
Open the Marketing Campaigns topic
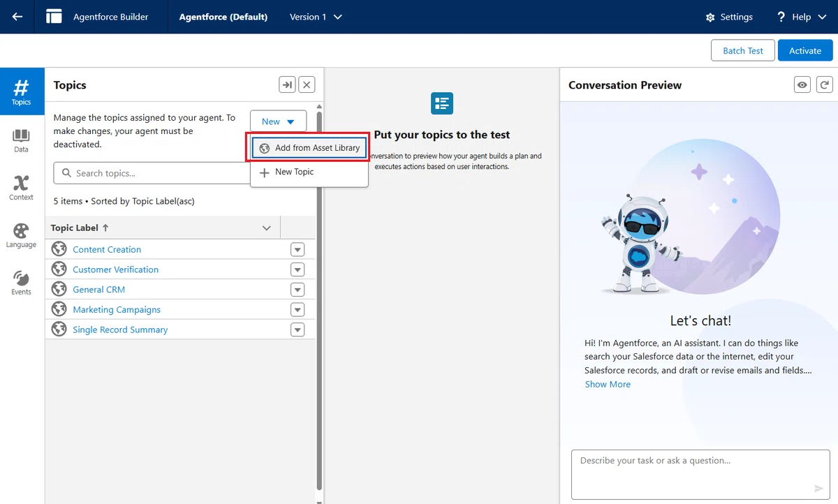coord(117,309)
